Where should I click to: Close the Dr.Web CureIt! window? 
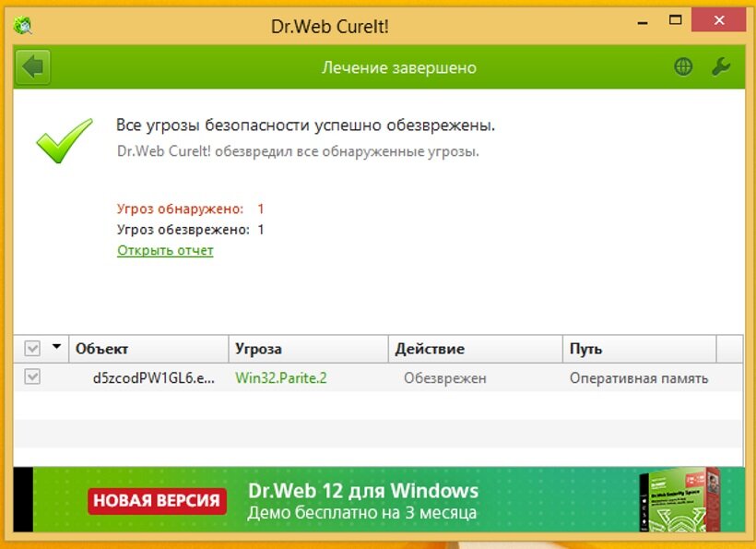pos(719,20)
